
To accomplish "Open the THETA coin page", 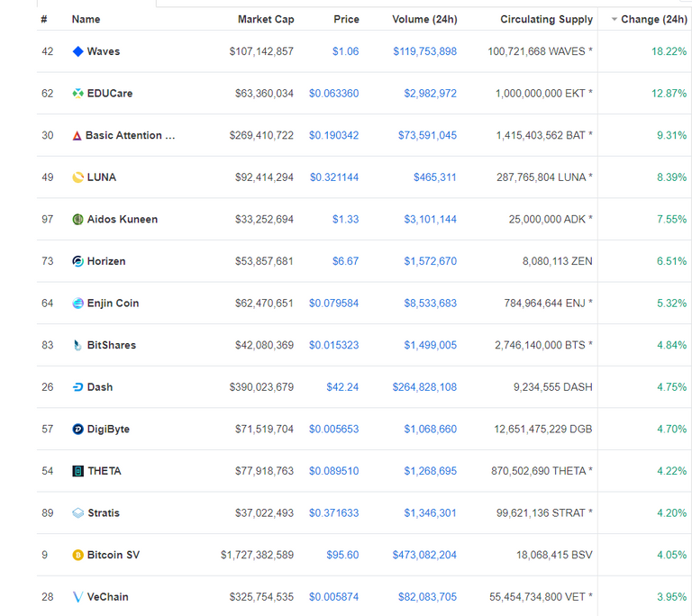I will (105, 471).
